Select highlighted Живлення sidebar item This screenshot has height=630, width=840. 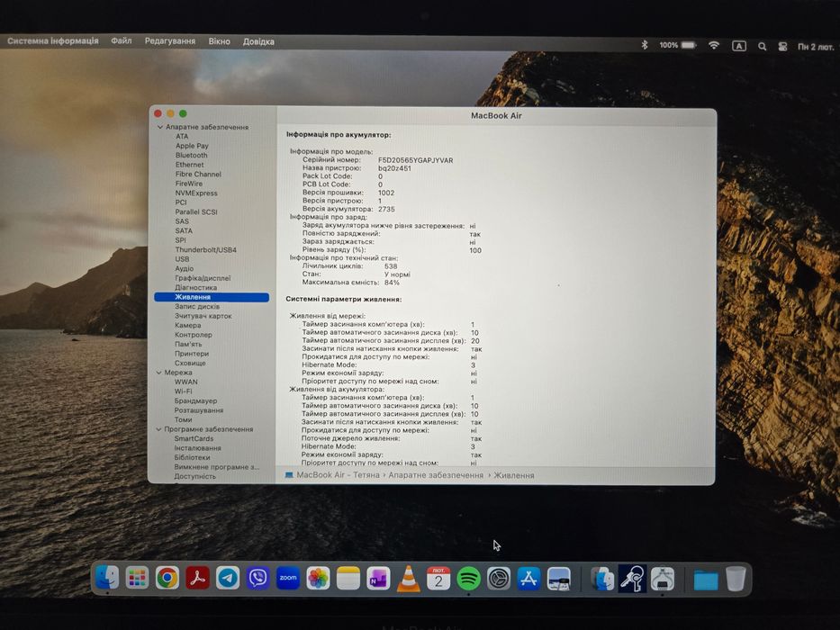[212, 297]
